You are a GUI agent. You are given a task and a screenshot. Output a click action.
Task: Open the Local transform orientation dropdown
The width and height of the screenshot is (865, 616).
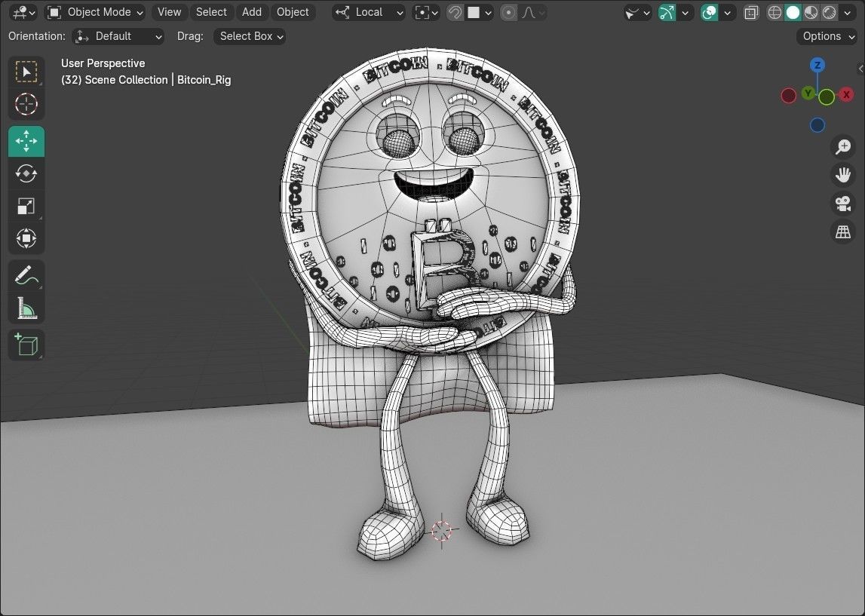(369, 12)
